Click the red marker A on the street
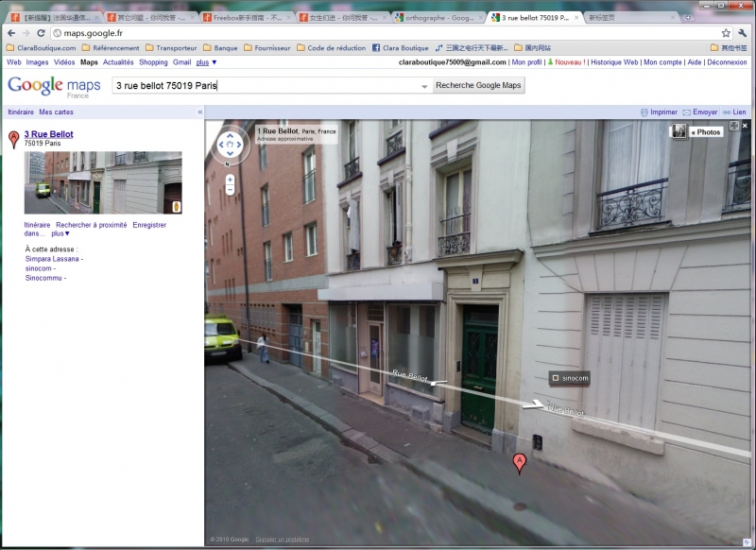This screenshot has height=550, width=756. 518,462
